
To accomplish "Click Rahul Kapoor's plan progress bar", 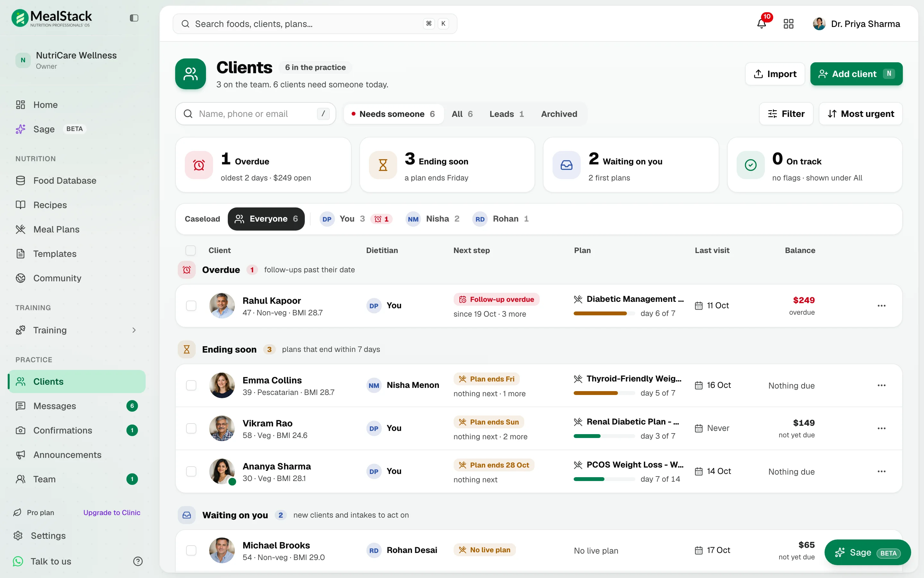I will [x=604, y=313].
